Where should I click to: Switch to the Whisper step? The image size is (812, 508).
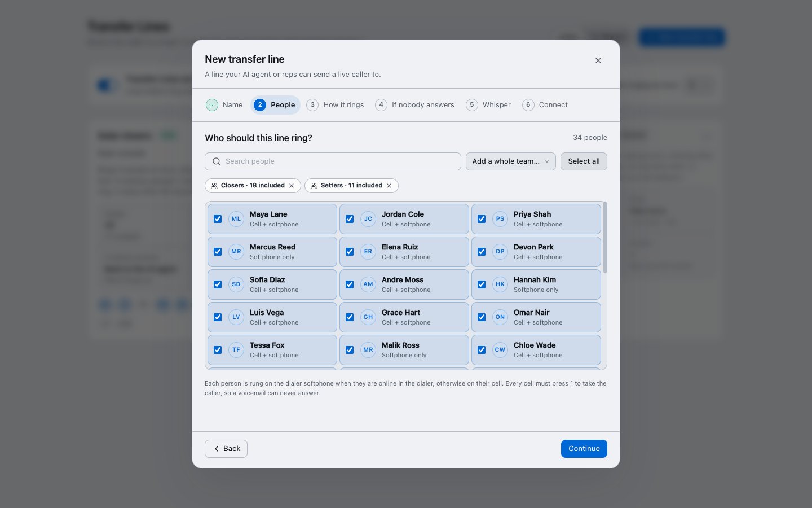(x=488, y=105)
